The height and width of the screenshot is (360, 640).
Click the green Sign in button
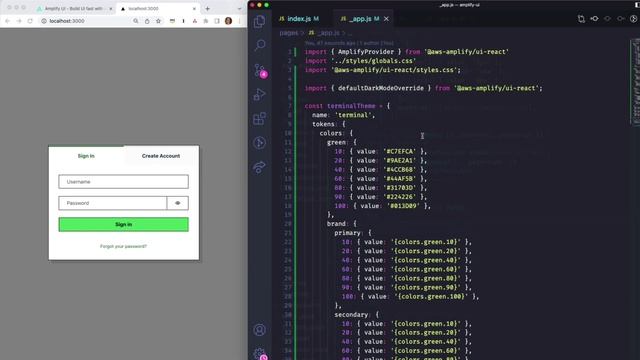(x=124, y=224)
